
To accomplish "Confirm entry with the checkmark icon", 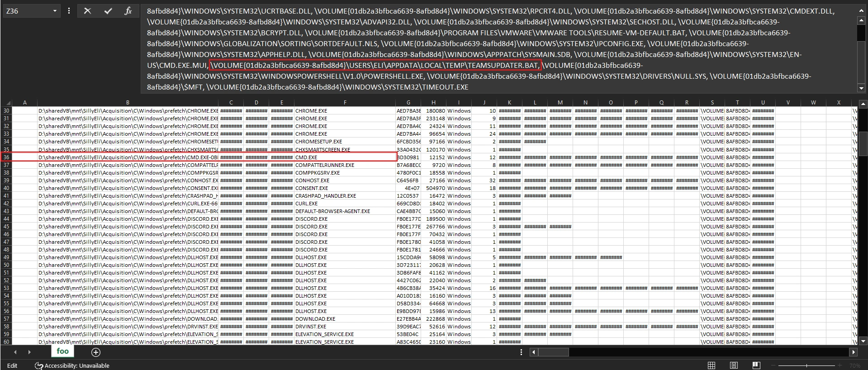I will click(x=108, y=11).
